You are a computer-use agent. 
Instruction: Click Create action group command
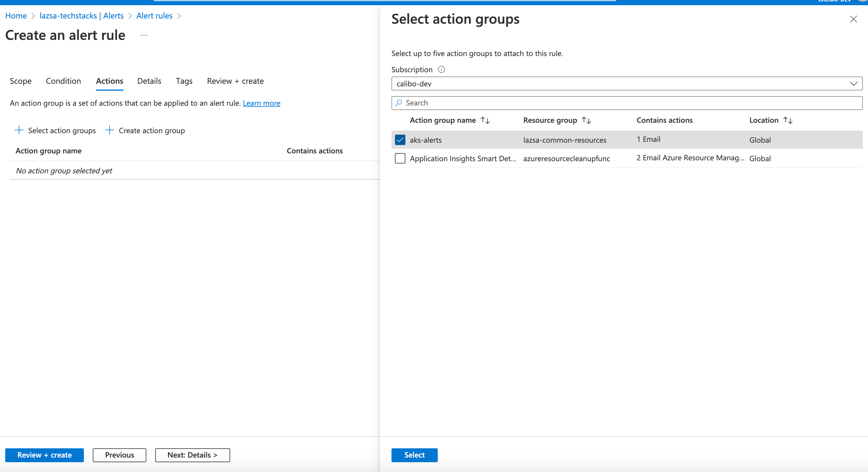coord(145,130)
